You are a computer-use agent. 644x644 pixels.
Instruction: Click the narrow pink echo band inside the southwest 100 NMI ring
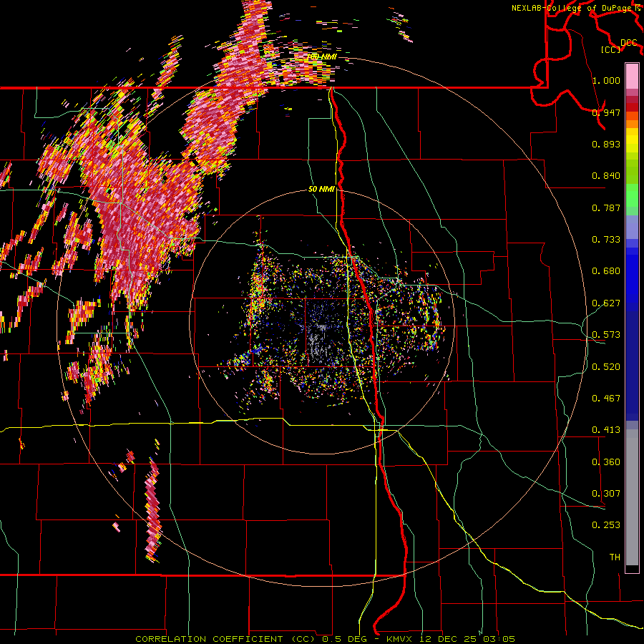(x=152, y=509)
